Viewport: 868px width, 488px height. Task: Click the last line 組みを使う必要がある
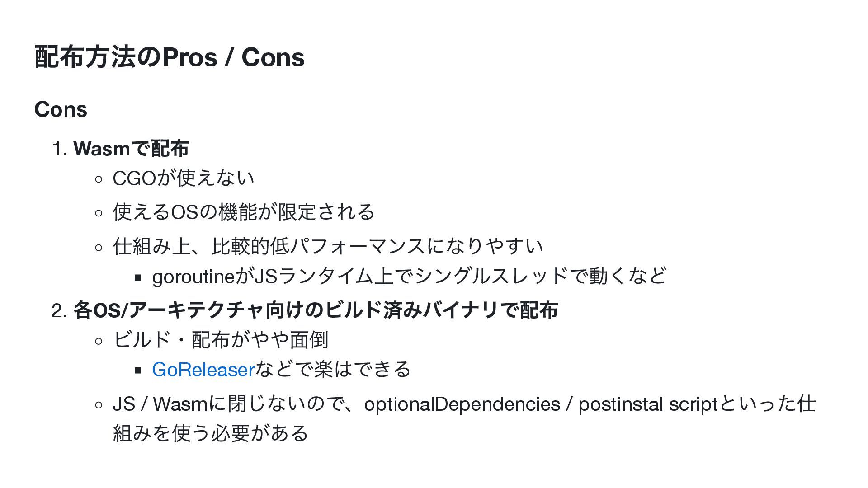click(x=211, y=433)
